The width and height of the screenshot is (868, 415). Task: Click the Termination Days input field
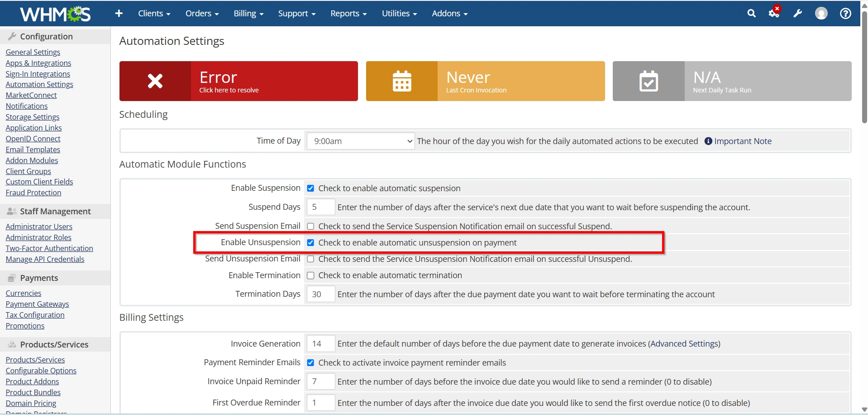click(321, 294)
